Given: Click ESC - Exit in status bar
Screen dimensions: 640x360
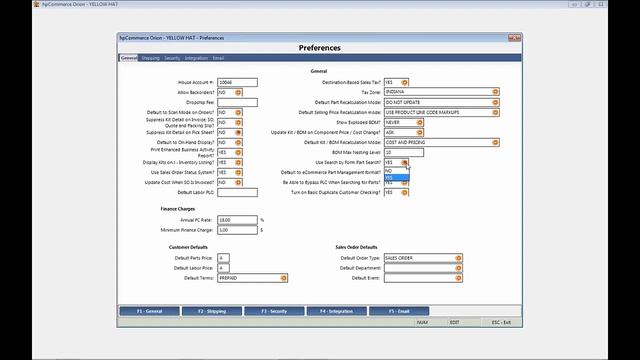Looking at the screenshot, I should point(501,322).
